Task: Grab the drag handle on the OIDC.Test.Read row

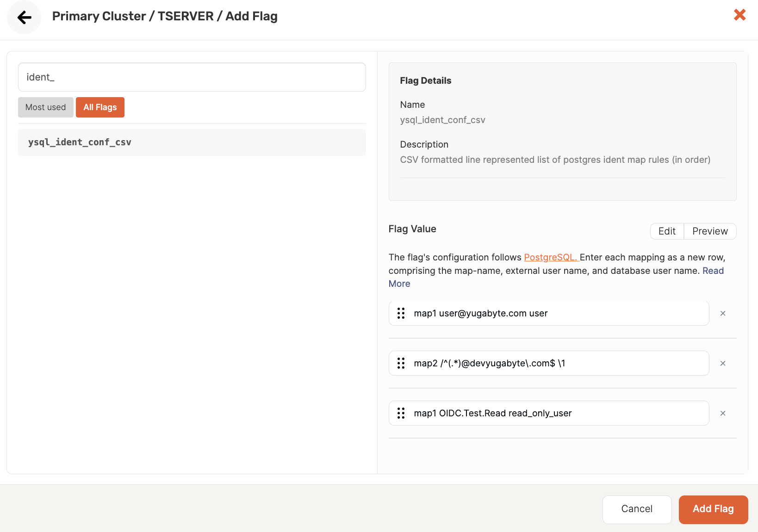Action: pyautogui.click(x=401, y=413)
